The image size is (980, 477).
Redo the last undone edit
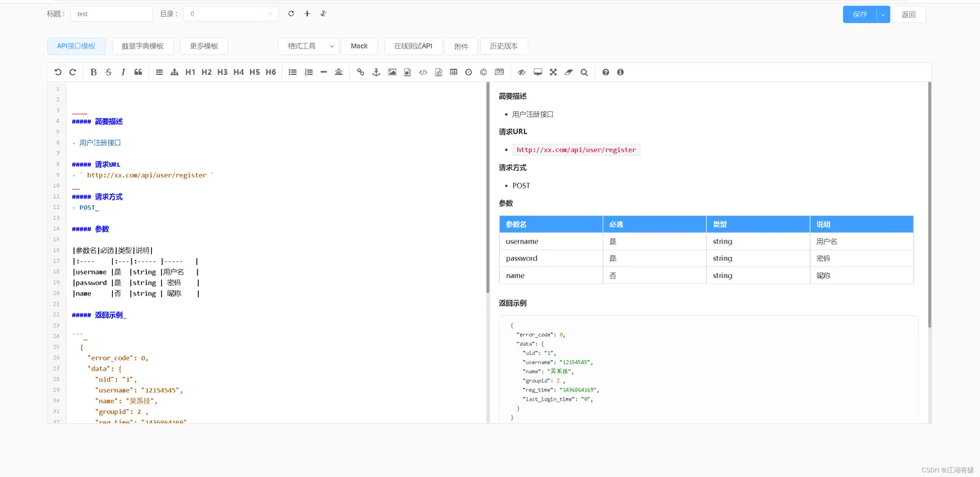tap(73, 72)
